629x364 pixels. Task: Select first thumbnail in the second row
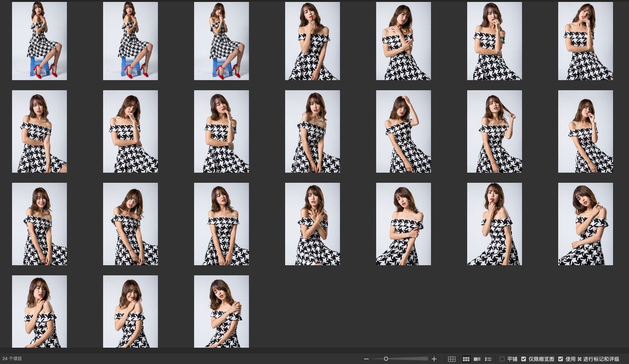point(39,131)
